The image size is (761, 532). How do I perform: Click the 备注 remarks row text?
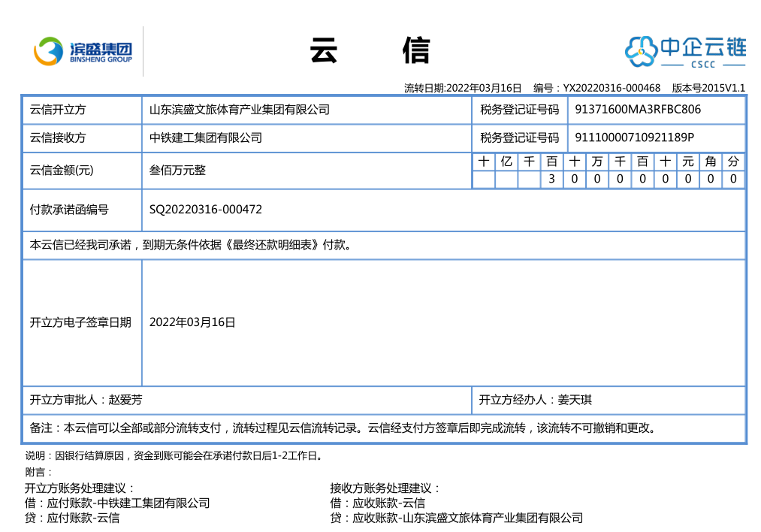click(x=343, y=428)
